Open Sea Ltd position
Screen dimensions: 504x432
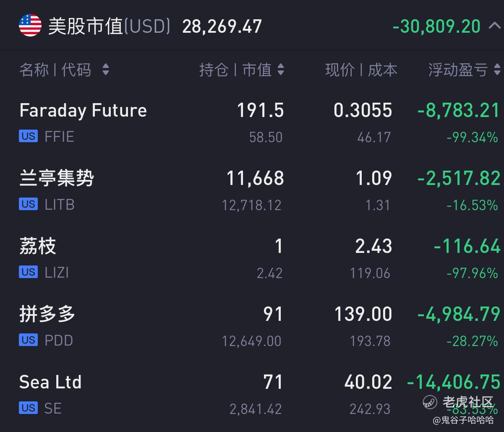coord(252,394)
